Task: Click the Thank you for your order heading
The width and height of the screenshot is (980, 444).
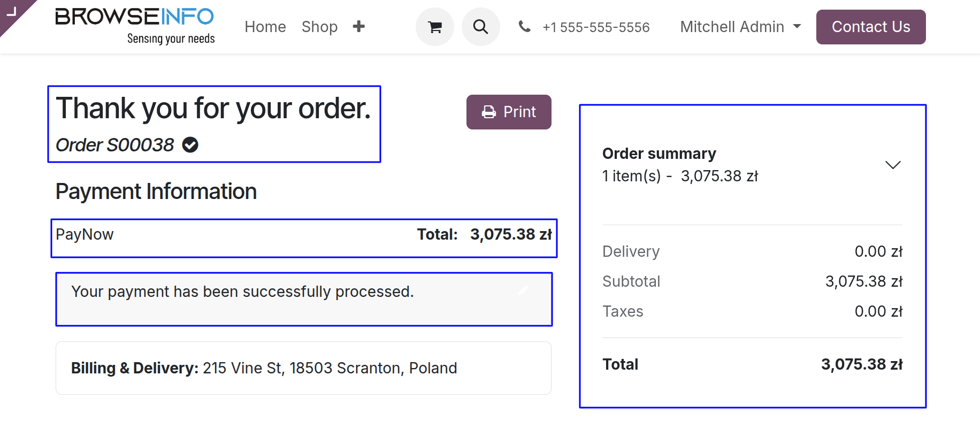Action: tap(213, 109)
